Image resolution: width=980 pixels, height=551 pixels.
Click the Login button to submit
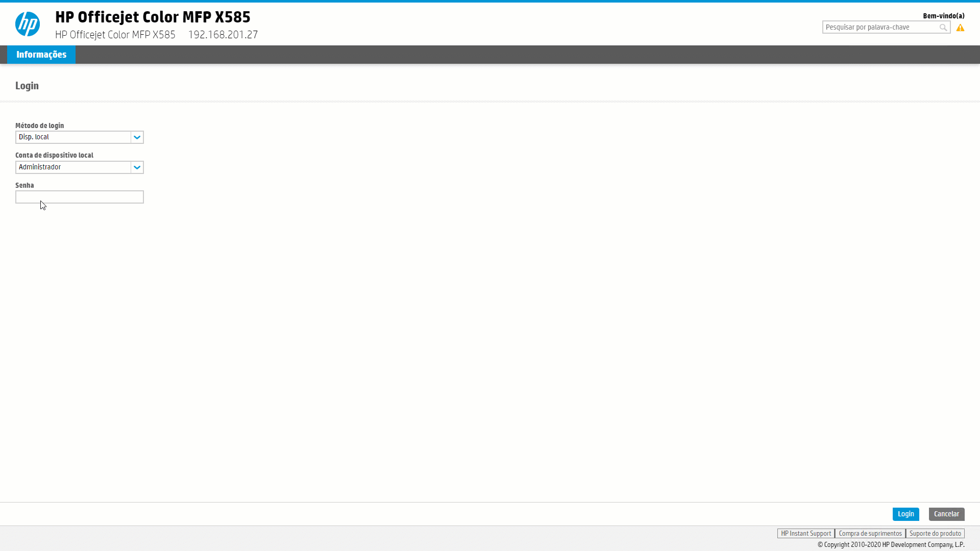[906, 514]
